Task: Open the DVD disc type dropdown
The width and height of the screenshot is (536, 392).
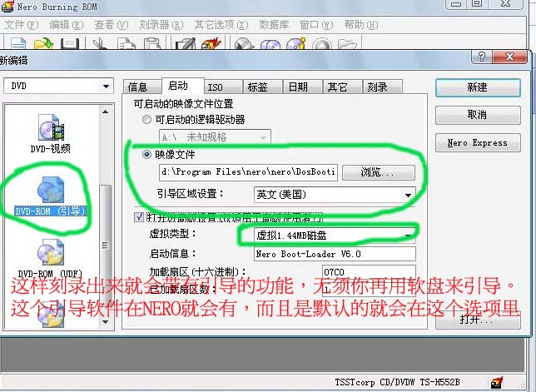Action: pyautogui.click(x=58, y=86)
